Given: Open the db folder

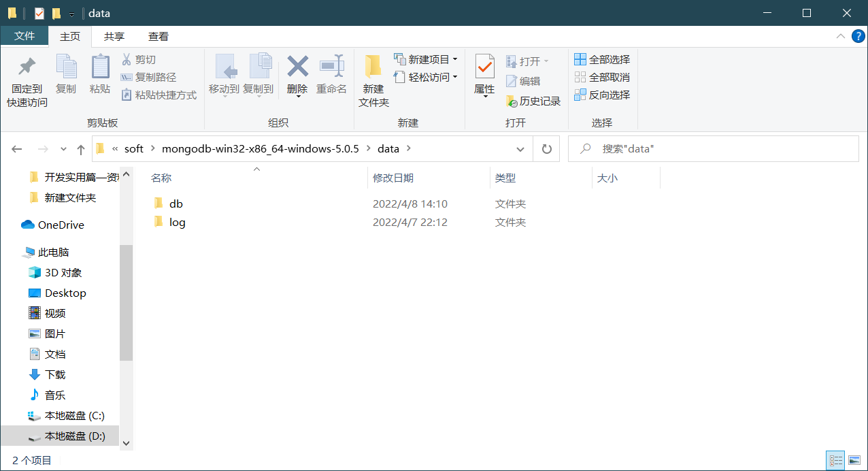Looking at the screenshot, I should click(x=176, y=203).
